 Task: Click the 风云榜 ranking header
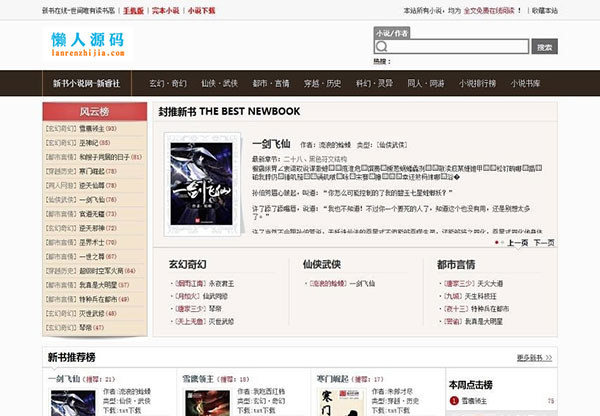pyautogui.click(x=95, y=111)
